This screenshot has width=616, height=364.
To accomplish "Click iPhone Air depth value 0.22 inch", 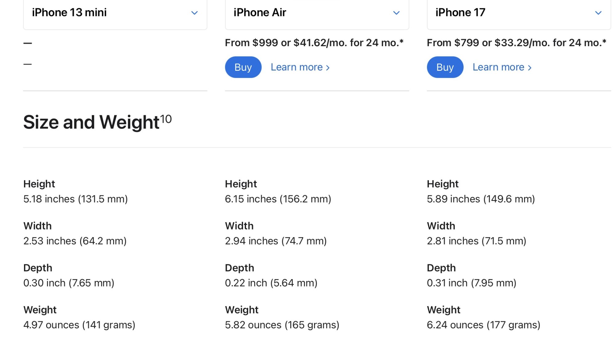I will coord(271,283).
